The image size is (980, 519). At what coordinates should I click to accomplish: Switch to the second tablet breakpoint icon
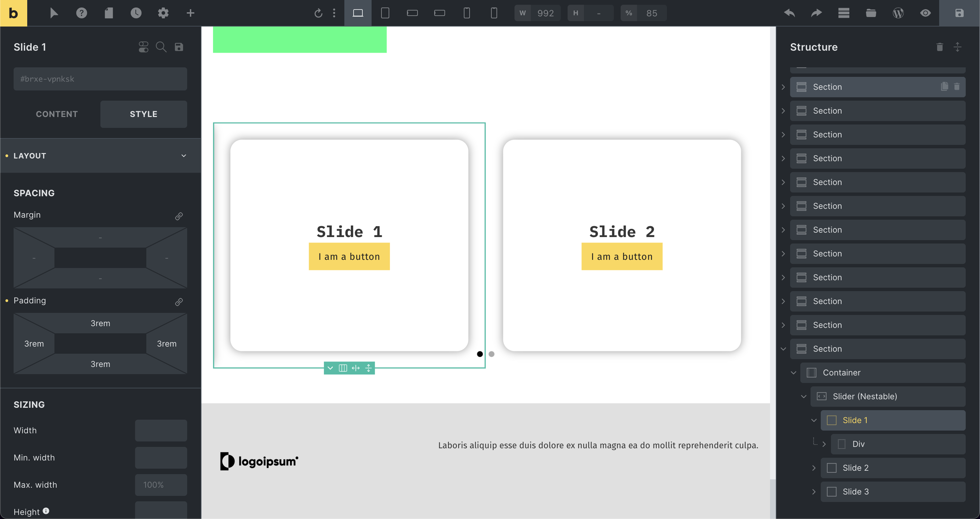[x=385, y=13]
